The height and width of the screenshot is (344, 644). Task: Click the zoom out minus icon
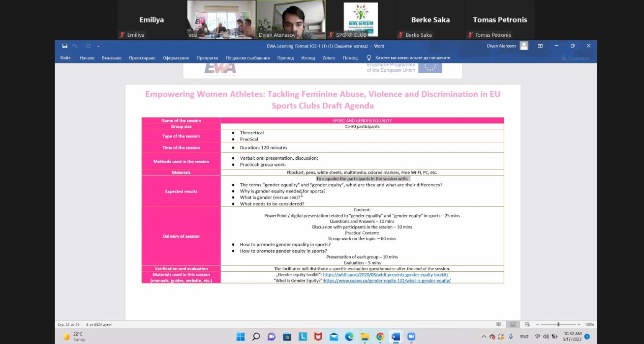coord(537,324)
